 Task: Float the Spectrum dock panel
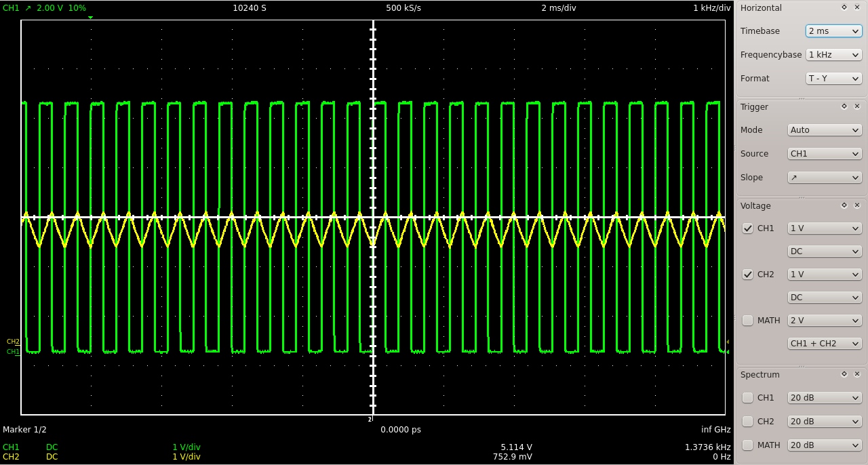tap(844, 374)
